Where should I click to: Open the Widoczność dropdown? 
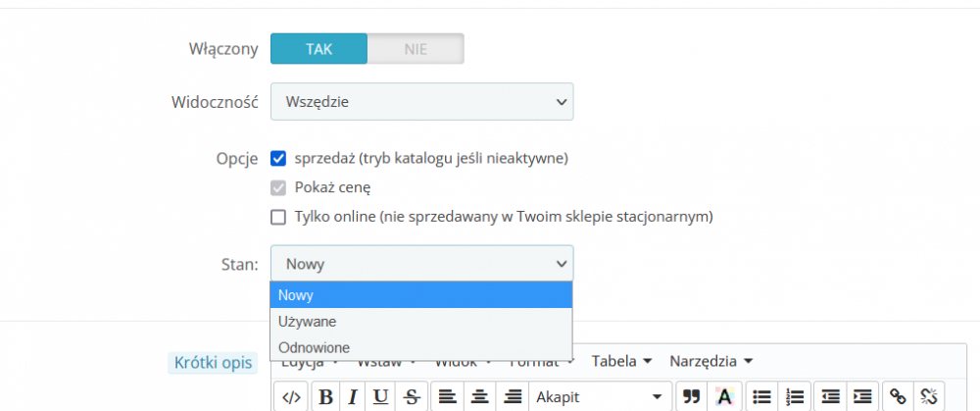[x=421, y=101]
